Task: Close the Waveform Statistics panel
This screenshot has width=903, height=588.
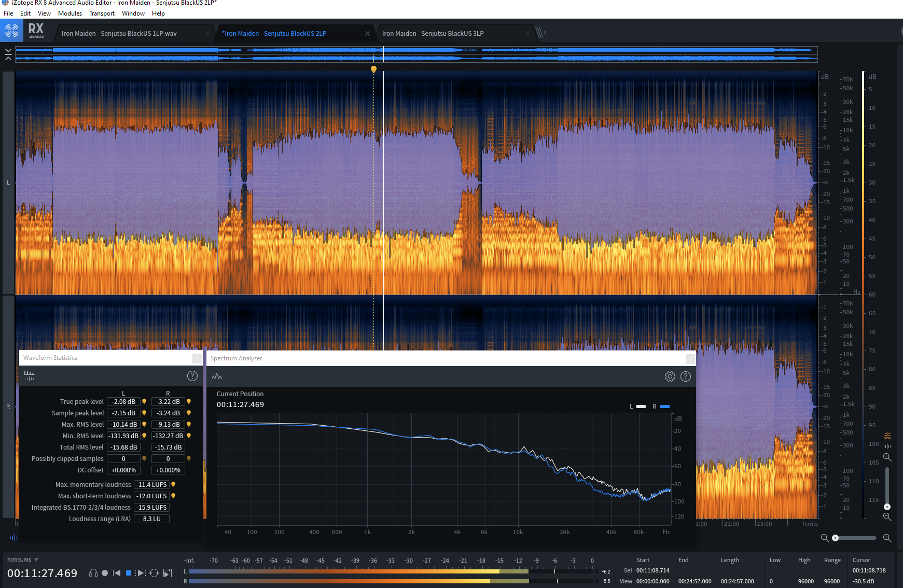Action: (x=197, y=358)
